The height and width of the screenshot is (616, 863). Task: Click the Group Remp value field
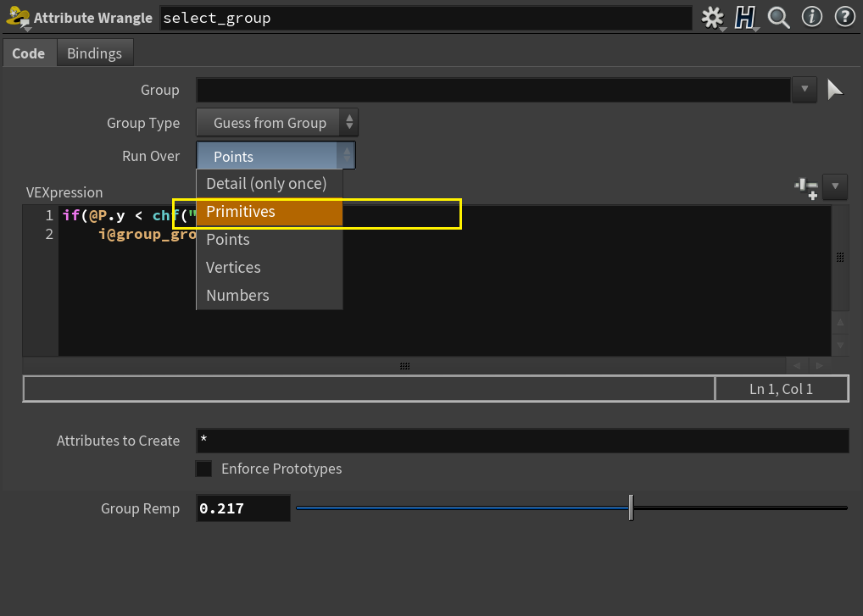[242, 508]
